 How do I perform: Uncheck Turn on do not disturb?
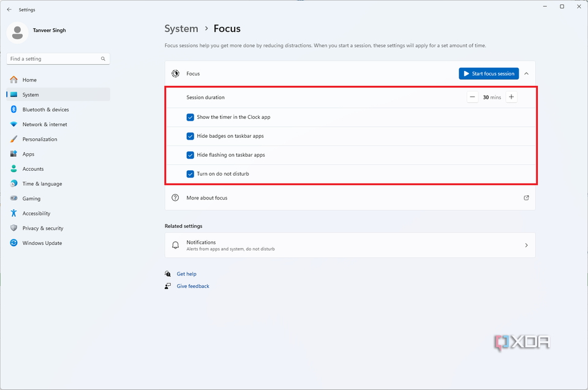coord(190,174)
